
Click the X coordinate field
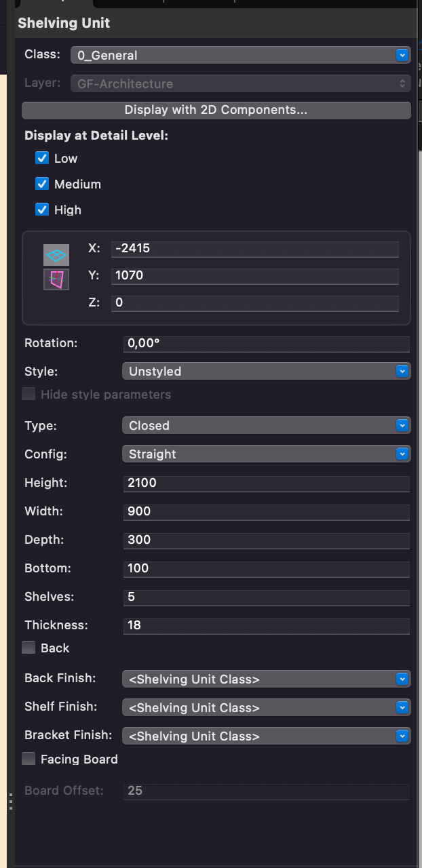tap(254, 249)
